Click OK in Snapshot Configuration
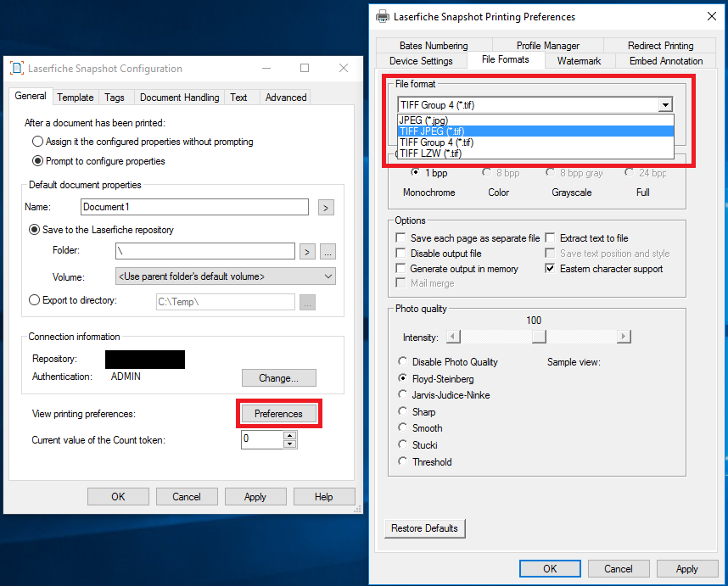This screenshot has width=728, height=586. (x=118, y=497)
